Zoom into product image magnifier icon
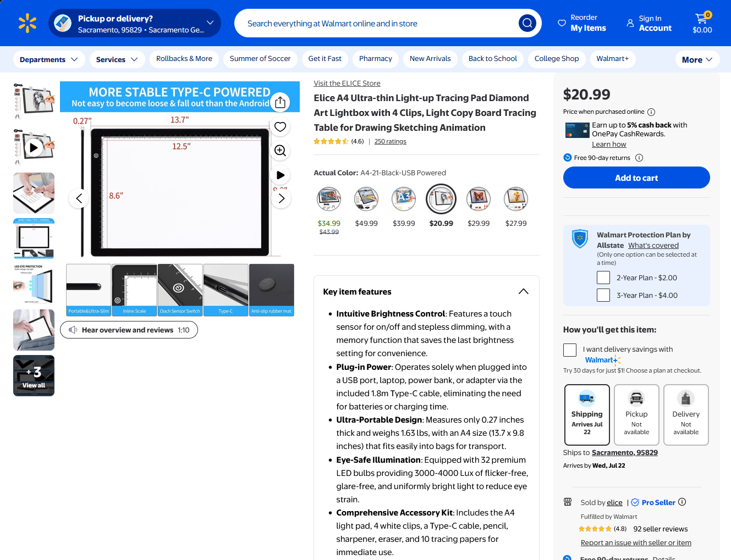Image resolution: width=731 pixels, height=560 pixels. click(281, 151)
